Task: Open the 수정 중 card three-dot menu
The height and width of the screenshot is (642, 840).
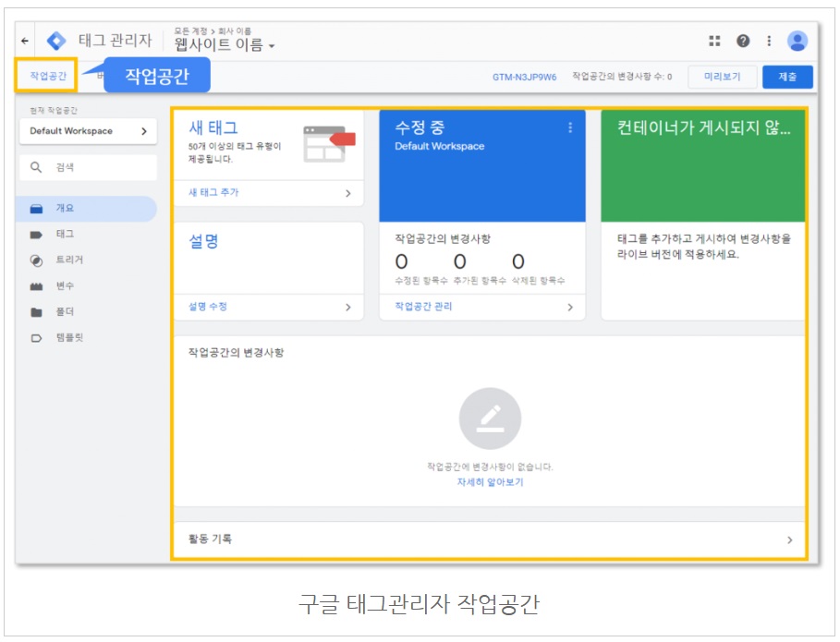Action: (x=570, y=127)
